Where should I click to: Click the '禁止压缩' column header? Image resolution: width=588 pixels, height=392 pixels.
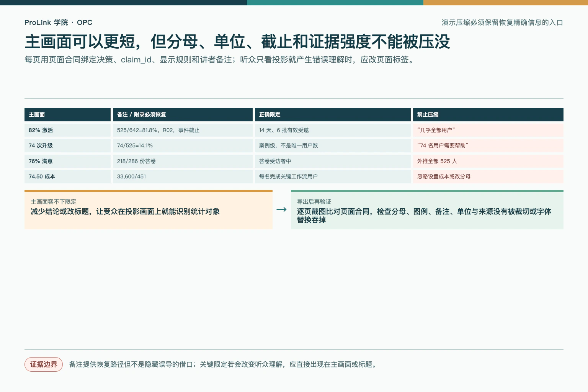488,114
